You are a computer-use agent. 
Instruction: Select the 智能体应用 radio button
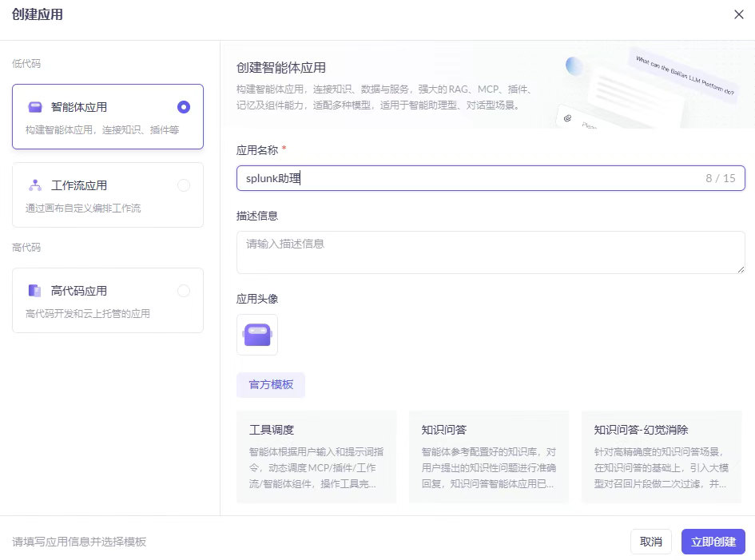pos(184,107)
